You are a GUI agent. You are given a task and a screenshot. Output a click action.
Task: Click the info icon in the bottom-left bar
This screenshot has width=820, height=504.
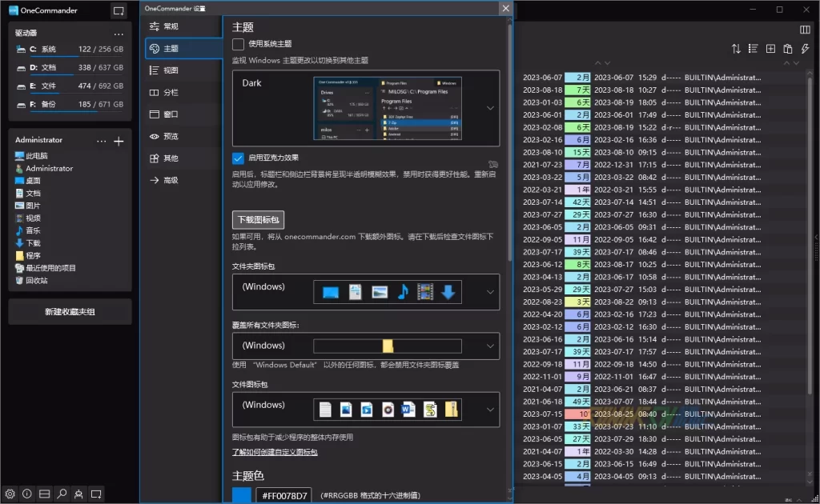tap(27, 494)
